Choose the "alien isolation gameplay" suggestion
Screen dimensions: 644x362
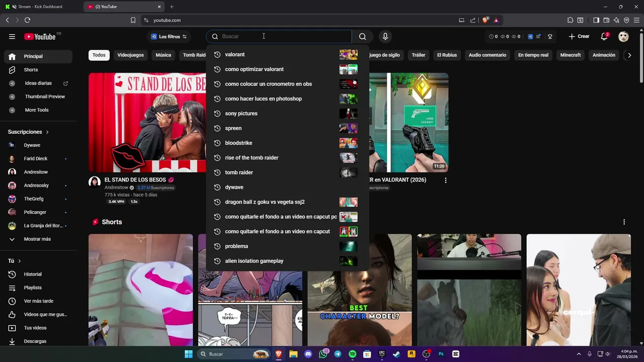(x=287, y=261)
